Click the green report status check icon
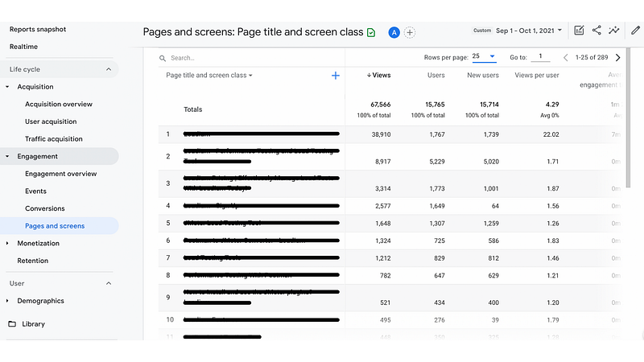Screen dimensions: 644x362 pos(371,32)
